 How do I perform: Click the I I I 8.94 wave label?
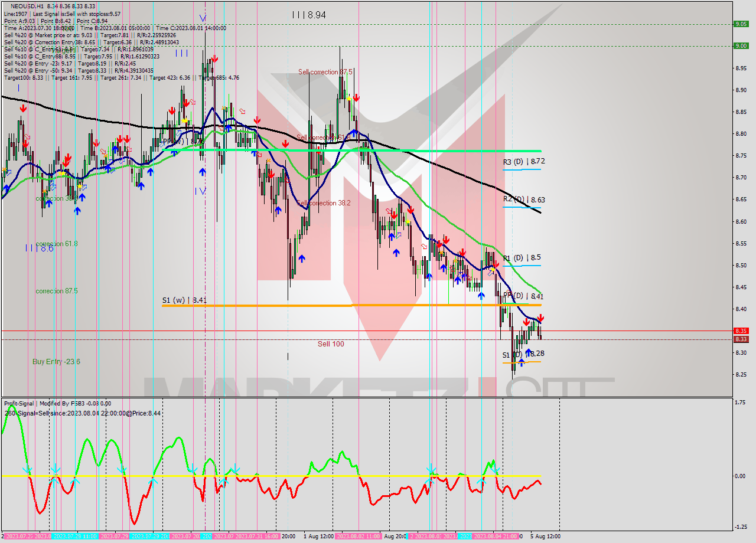[x=309, y=15]
